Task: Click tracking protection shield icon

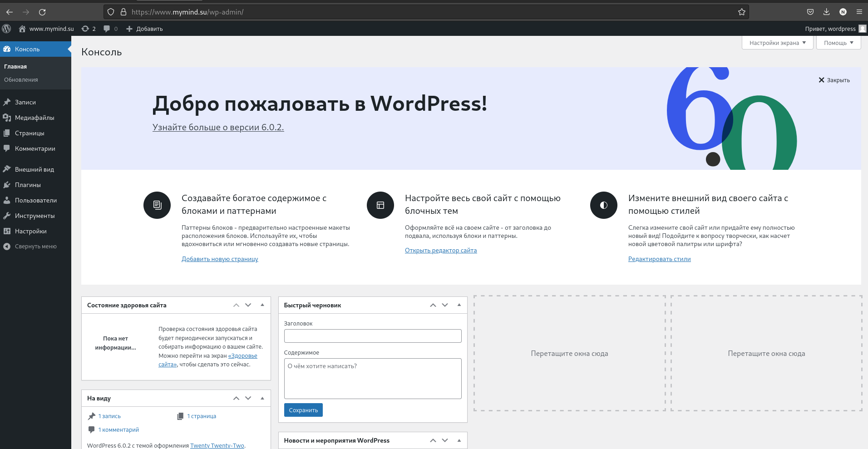Action: pos(111,12)
